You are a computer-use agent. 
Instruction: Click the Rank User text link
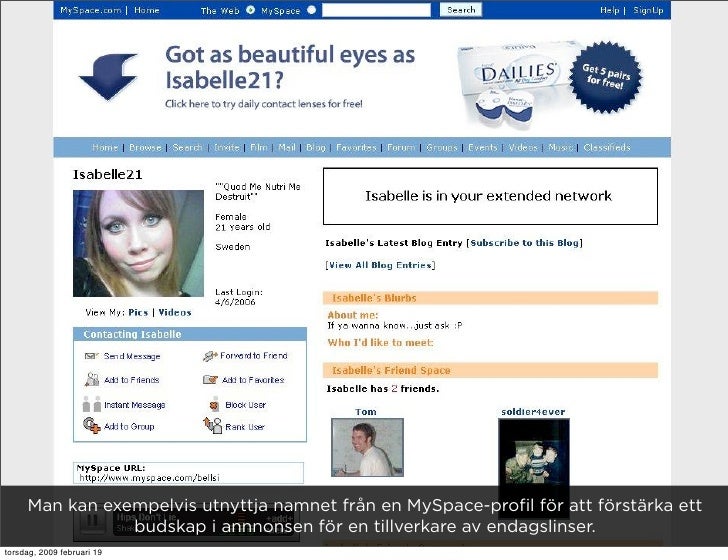pyautogui.click(x=245, y=427)
